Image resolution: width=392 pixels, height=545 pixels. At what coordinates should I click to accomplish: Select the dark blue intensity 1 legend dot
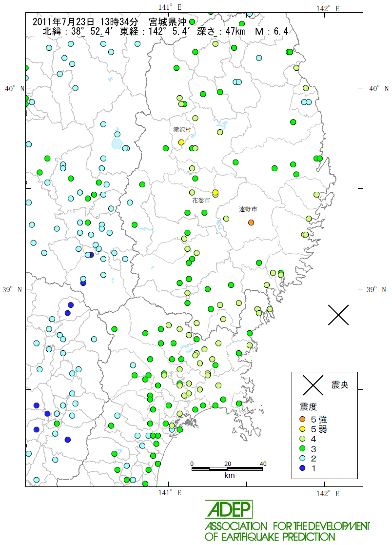[x=302, y=468]
